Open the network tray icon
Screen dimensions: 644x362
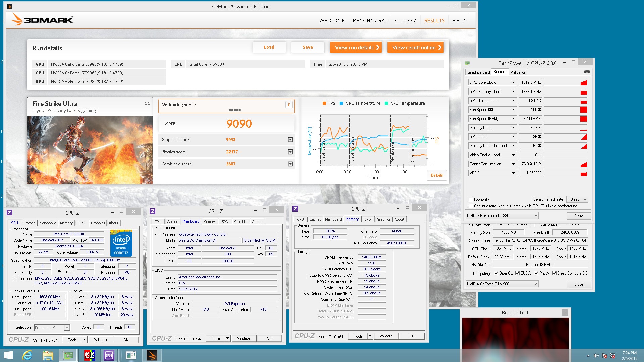point(612,356)
